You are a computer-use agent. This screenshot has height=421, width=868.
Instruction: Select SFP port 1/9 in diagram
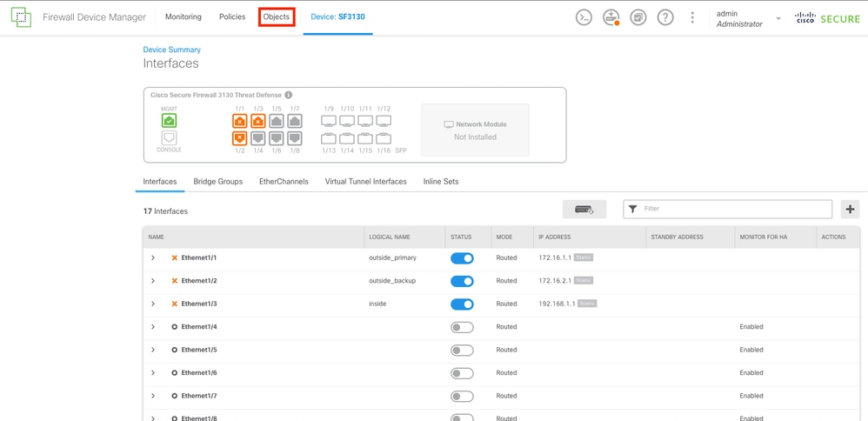[329, 120]
